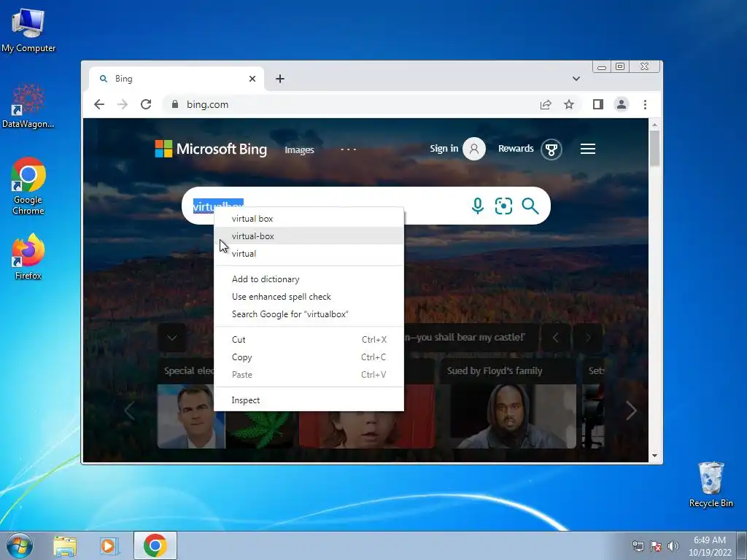The height and width of the screenshot is (560, 747).
Task: Open Bing Images link
Action: click(299, 149)
